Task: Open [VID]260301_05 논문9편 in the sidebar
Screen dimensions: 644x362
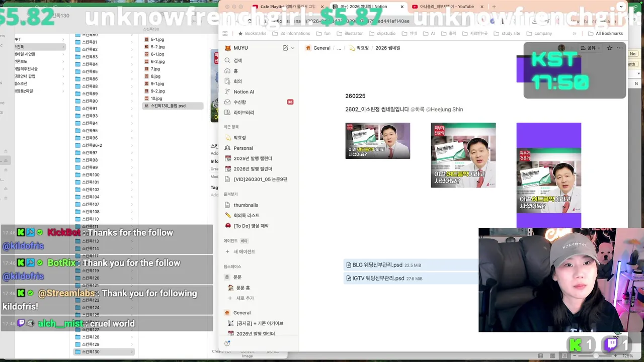Action: [260, 179]
